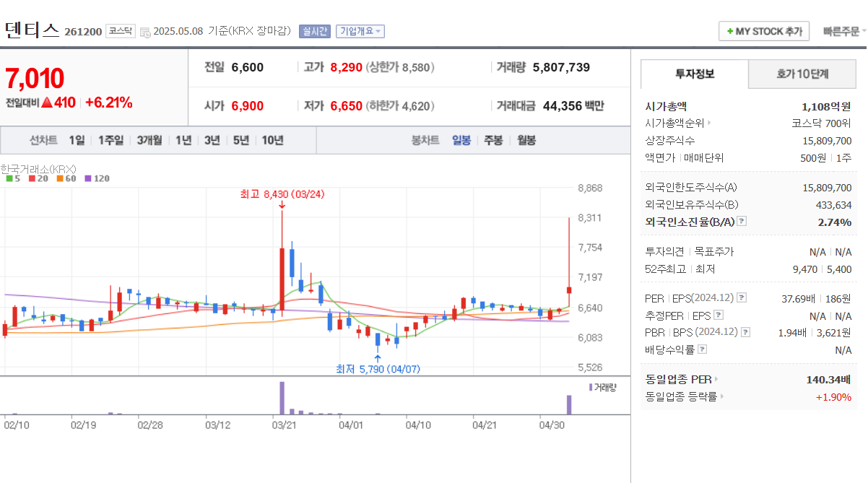Select the 주봉 candlestick chart

493,140
